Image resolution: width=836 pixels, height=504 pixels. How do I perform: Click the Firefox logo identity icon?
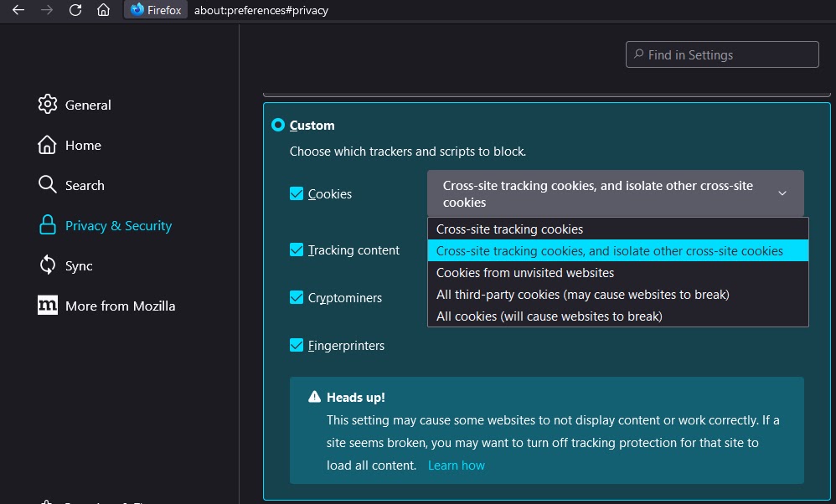tap(137, 10)
